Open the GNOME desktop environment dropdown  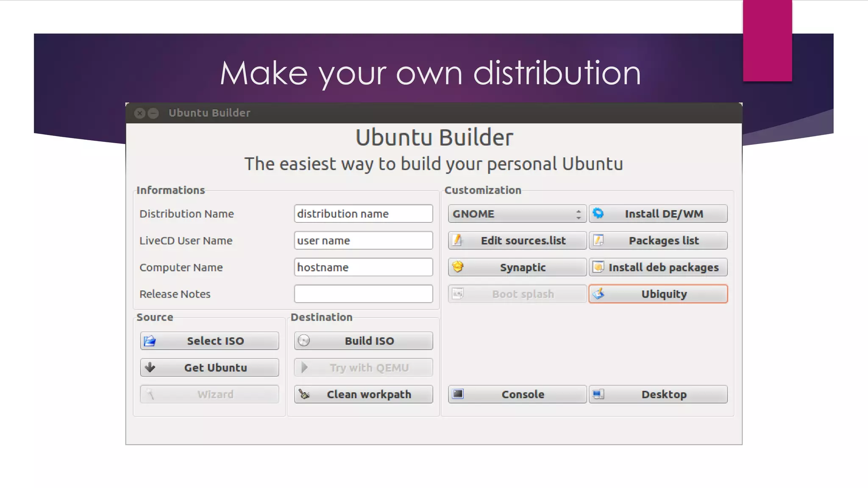point(517,213)
